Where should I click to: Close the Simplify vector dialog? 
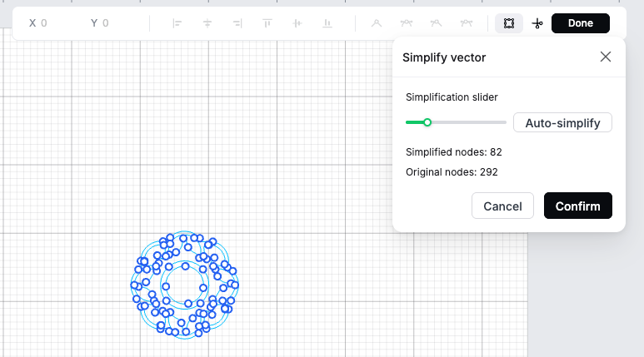coord(606,57)
